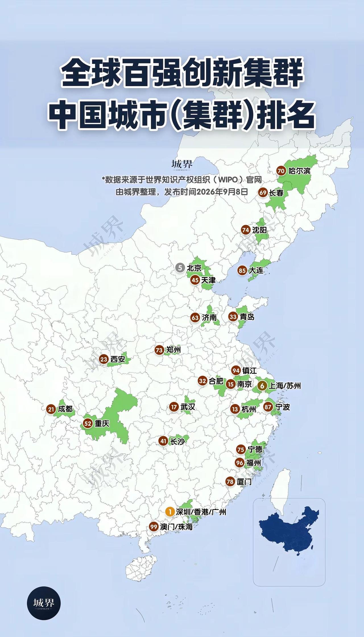The image size is (364, 637).
Task: Click the small 城界 logo under the title
Action: [182, 165]
